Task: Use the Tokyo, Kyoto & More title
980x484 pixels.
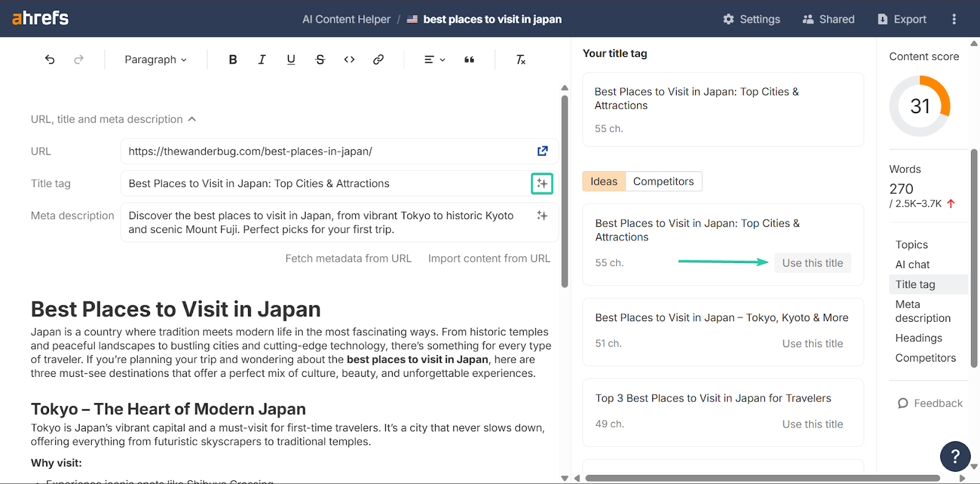Action: point(813,344)
